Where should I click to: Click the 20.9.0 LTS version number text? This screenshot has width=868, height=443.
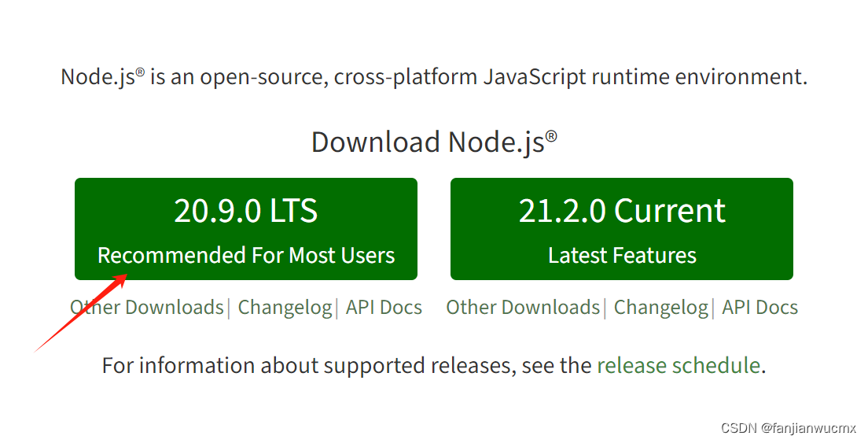[246, 211]
